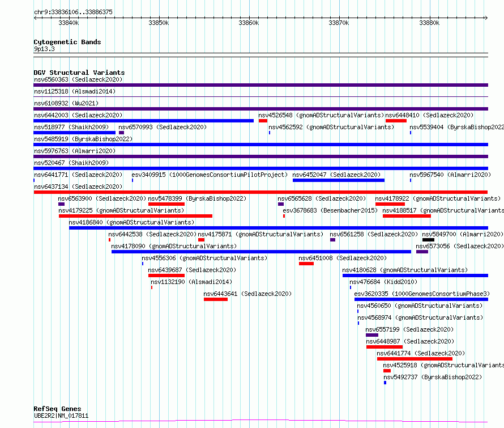Image resolution: width=504 pixels, height=428 pixels.
Task: Click the nsv6557199 purple variant bar
Action: click(x=372, y=335)
